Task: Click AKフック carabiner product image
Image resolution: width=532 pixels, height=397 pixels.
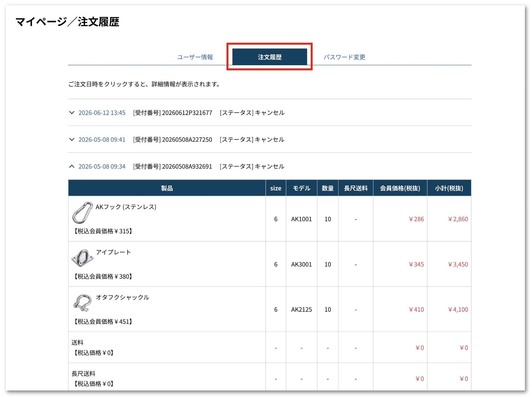Action: tap(83, 212)
